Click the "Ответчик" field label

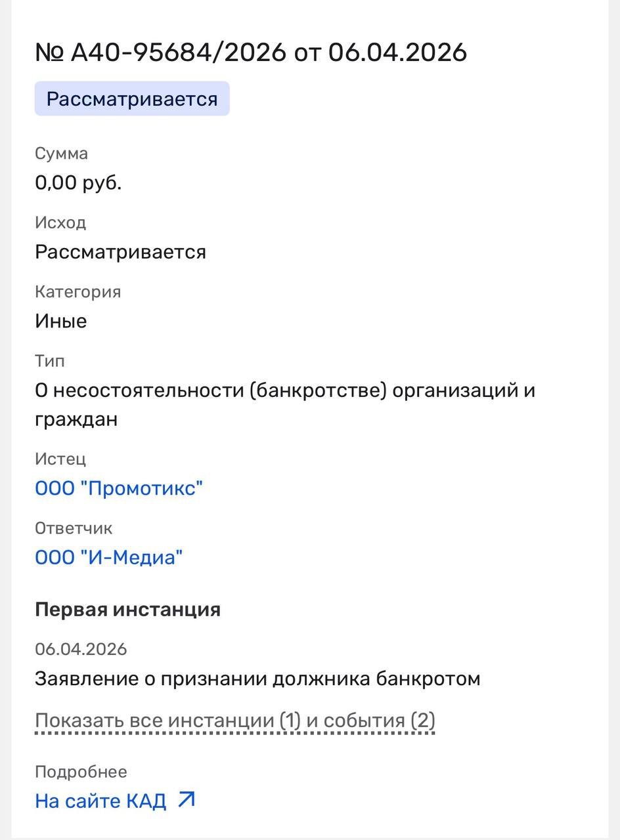(74, 528)
